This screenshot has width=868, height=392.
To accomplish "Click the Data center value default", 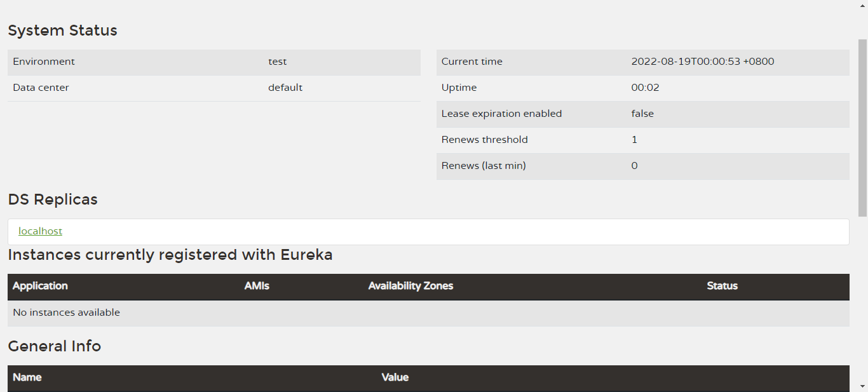I will 285,88.
